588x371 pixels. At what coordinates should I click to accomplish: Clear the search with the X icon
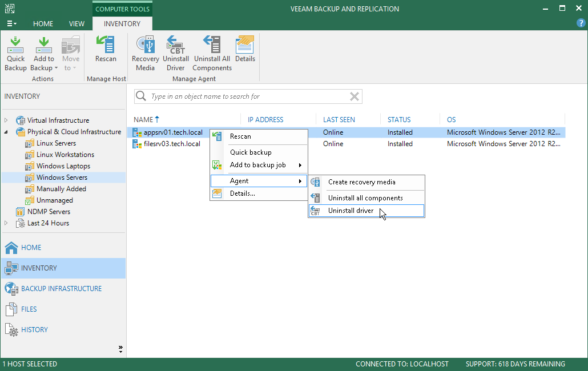[x=355, y=96]
